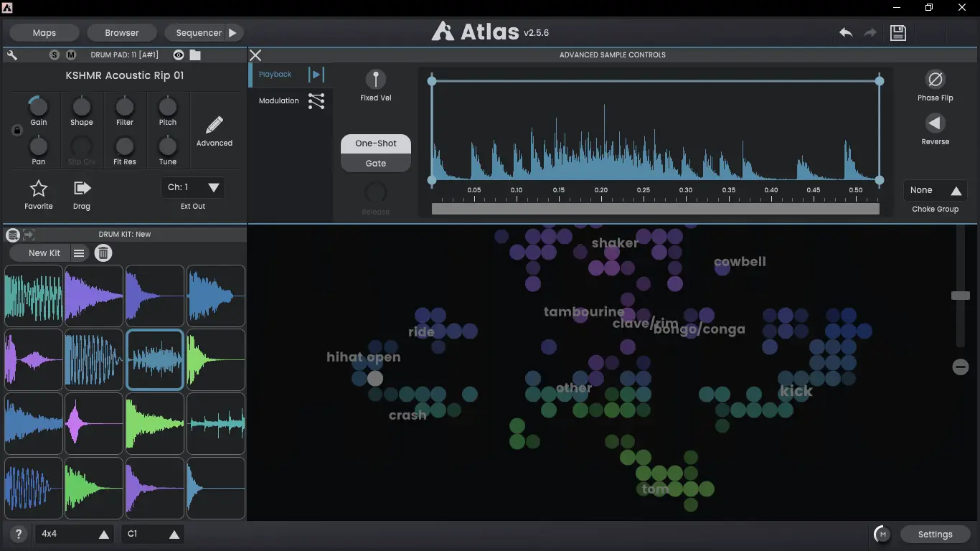The width and height of the screenshot is (980, 551).
Task: Click the top-right waveform envelope handle
Action: point(880,81)
